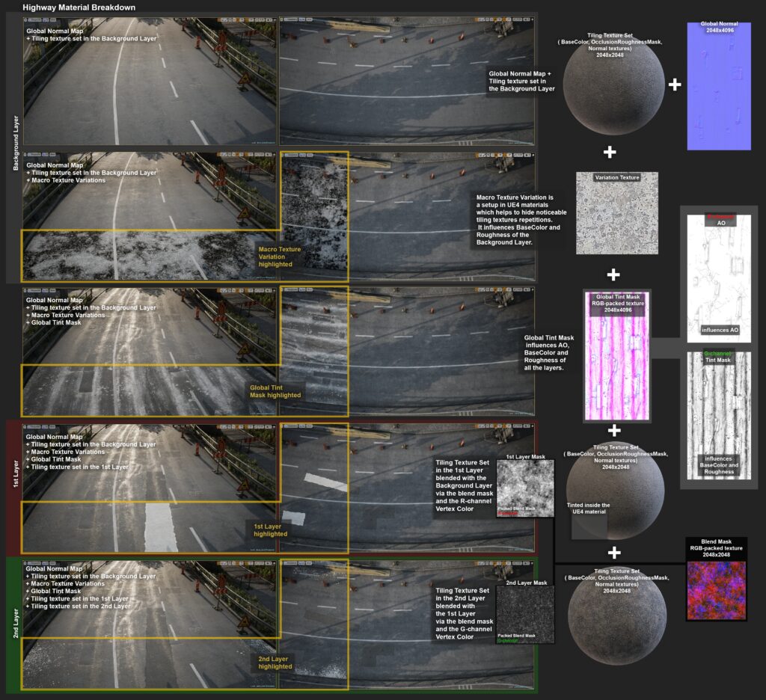Open the 2nd Layer Mask thumbnail
The height and width of the screenshot is (700, 766).
pos(525,615)
